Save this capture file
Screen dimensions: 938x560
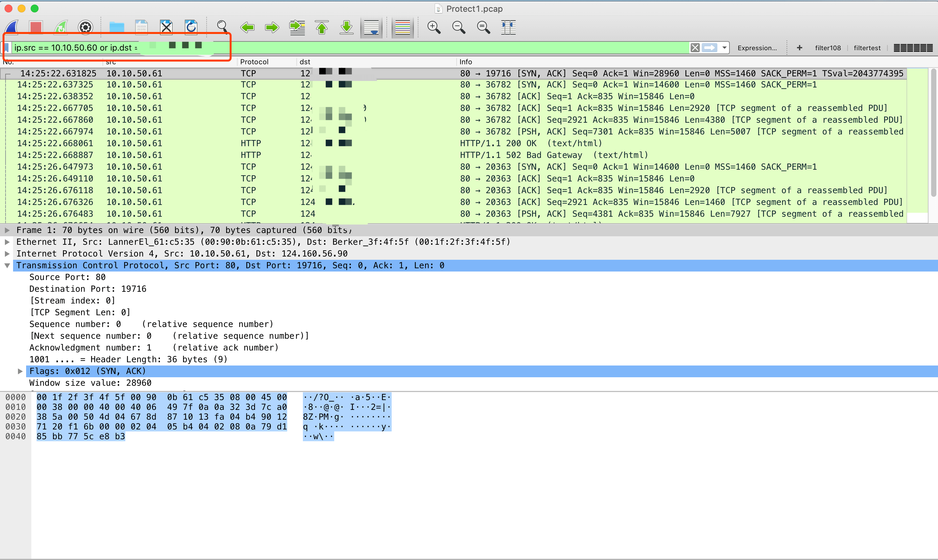142,27
